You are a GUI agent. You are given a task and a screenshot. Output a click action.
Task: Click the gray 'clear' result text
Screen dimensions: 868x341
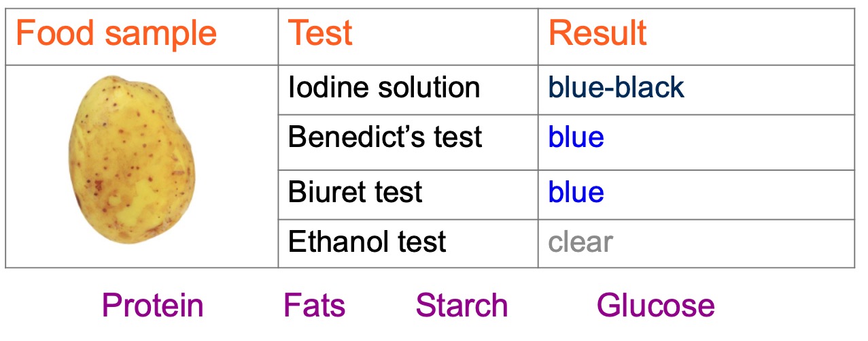[580, 242]
